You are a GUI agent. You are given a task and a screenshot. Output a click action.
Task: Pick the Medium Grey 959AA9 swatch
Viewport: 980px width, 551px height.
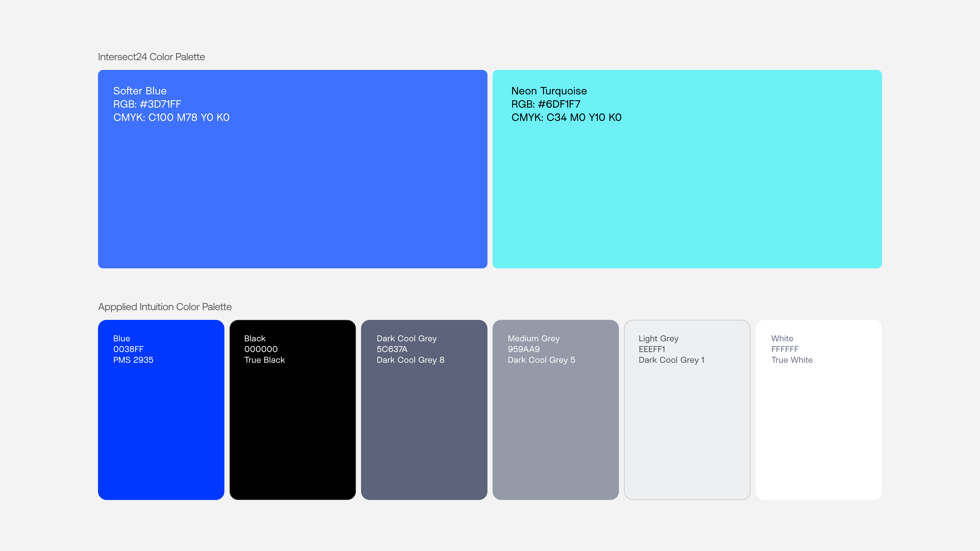click(x=556, y=410)
